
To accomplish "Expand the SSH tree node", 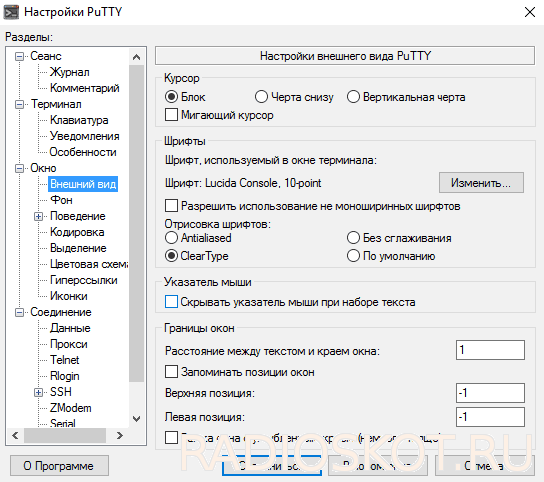I will click(39, 392).
